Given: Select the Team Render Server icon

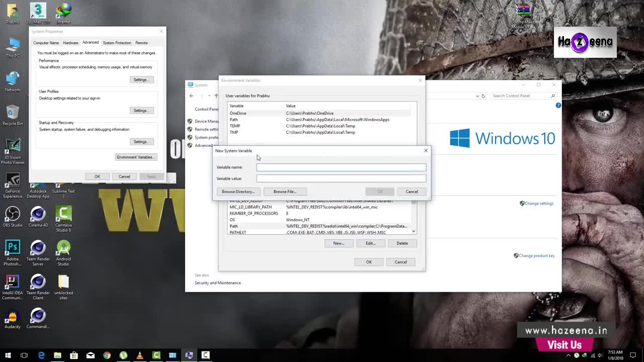Looking at the screenshot, I should tap(38, 253).
